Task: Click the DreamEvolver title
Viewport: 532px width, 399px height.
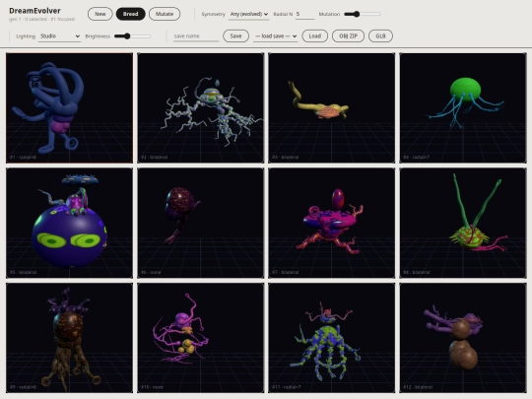Action: [34, 11]
